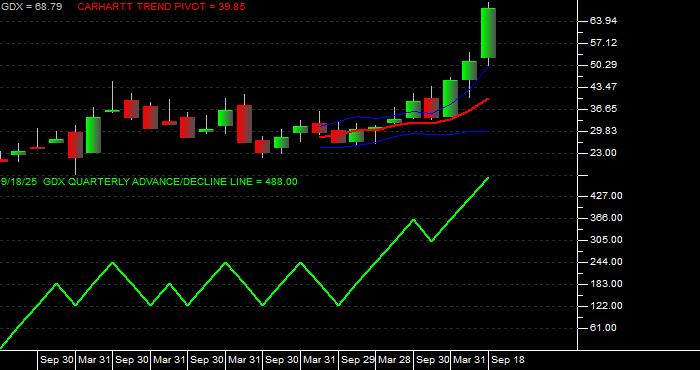Select the 50.29 price axis label
700x370 pixels.
click(x=603, y=65)
